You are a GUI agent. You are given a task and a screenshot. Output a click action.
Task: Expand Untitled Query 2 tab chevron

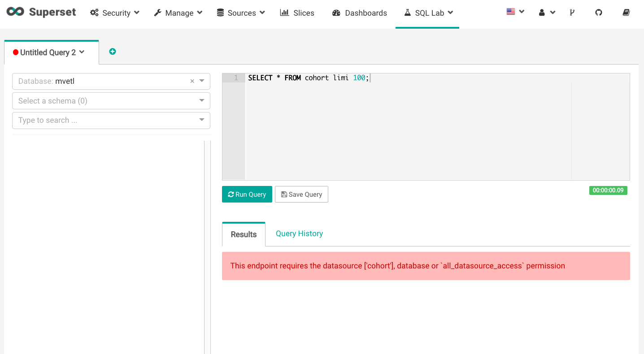[82, 52]
